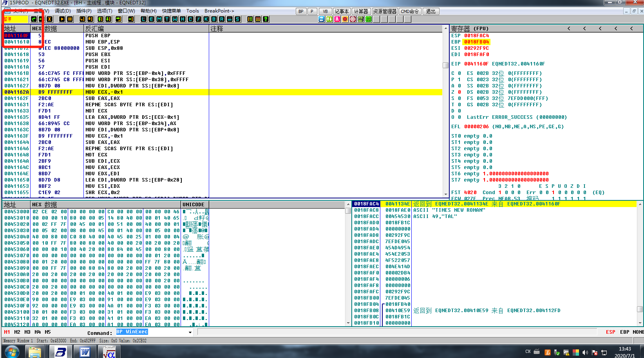Open Executable modules window (E icon)
This screenshot has width=644, height=358.
151,19
